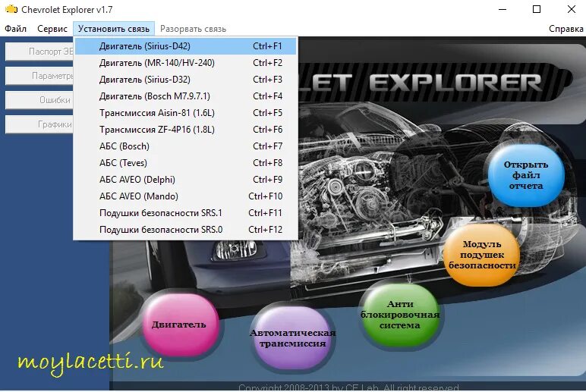Choose Трансмиссия ZF-4P16 (1.8L)
This screenshot has height=392, width=586.
coord(186,130)
